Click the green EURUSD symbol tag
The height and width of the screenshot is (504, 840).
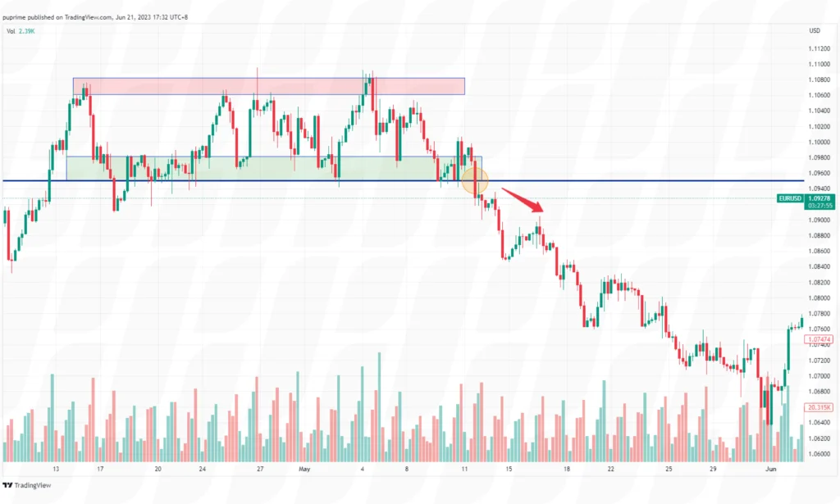tap(789, 198)
